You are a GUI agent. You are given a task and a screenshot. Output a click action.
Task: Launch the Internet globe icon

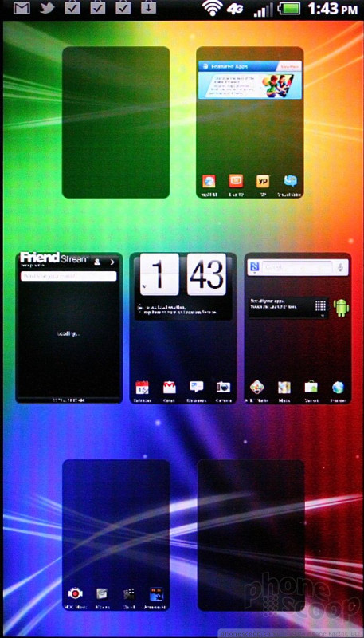click(338, 387)
